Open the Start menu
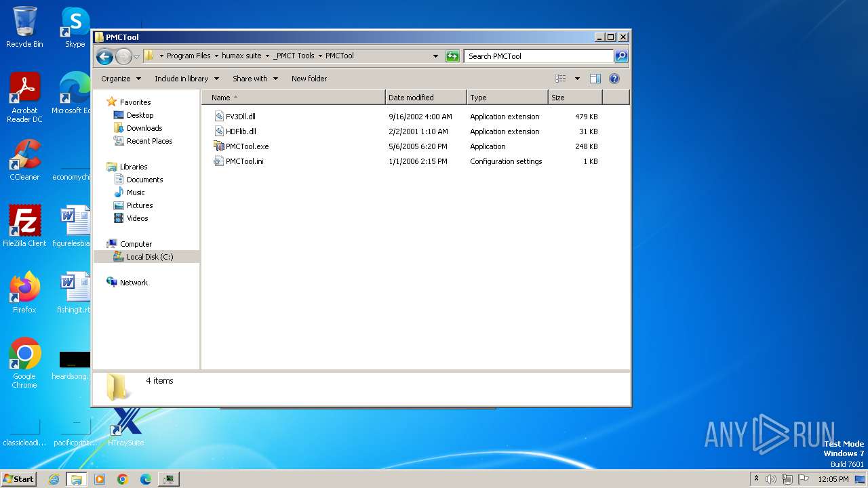Image resolution: width=868 pixels, height=488 pixels. click(18, 479)
